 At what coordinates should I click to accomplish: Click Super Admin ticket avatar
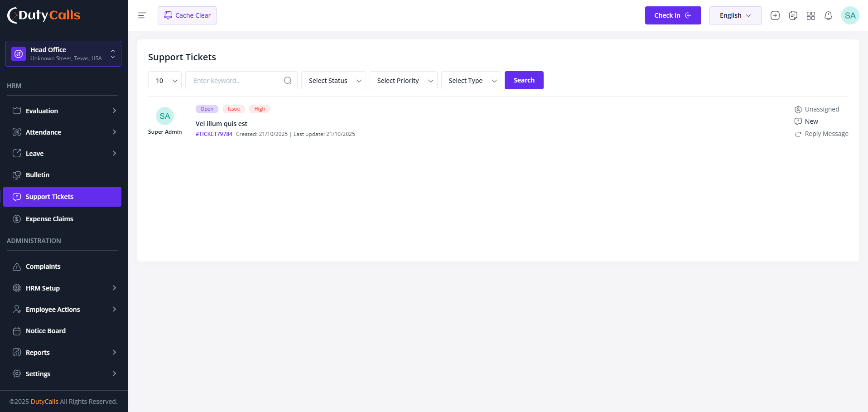(165, 116)
